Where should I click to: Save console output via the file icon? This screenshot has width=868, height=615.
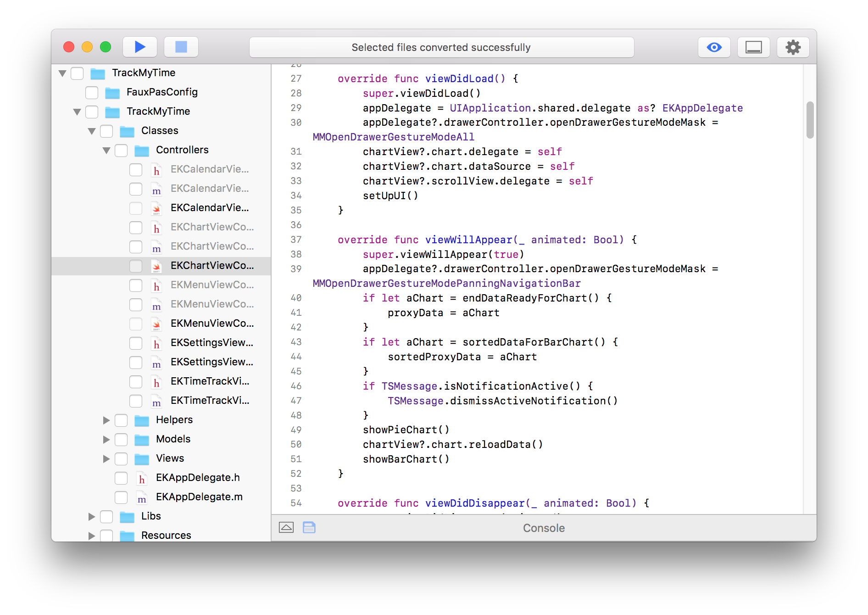point(309,527)
